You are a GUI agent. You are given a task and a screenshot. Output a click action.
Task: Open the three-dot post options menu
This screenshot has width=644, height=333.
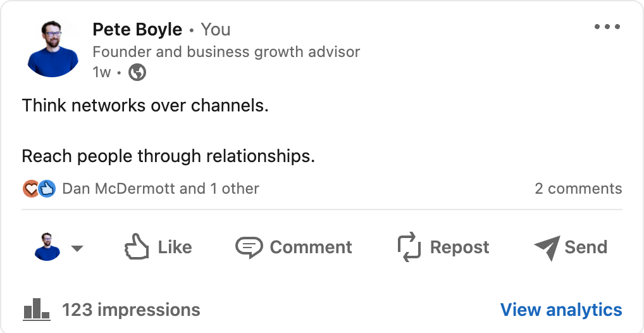(x=607, y=27)
